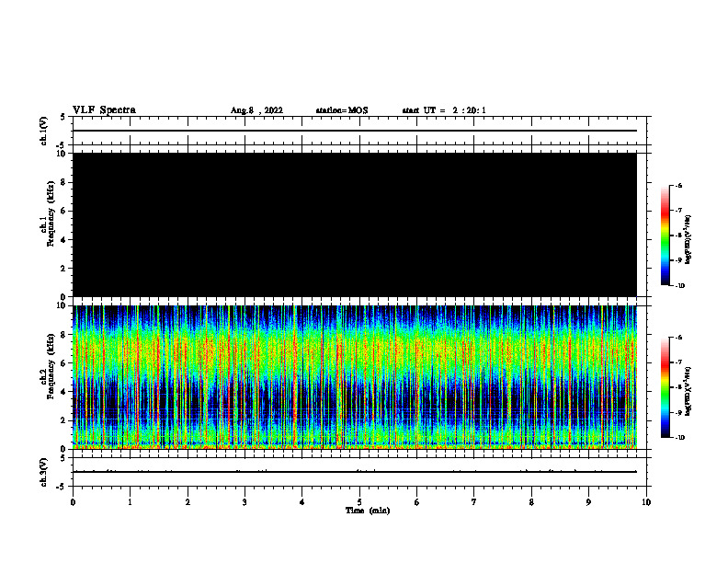Click the -10 label on ch.1 color bar

pos(680,286)
